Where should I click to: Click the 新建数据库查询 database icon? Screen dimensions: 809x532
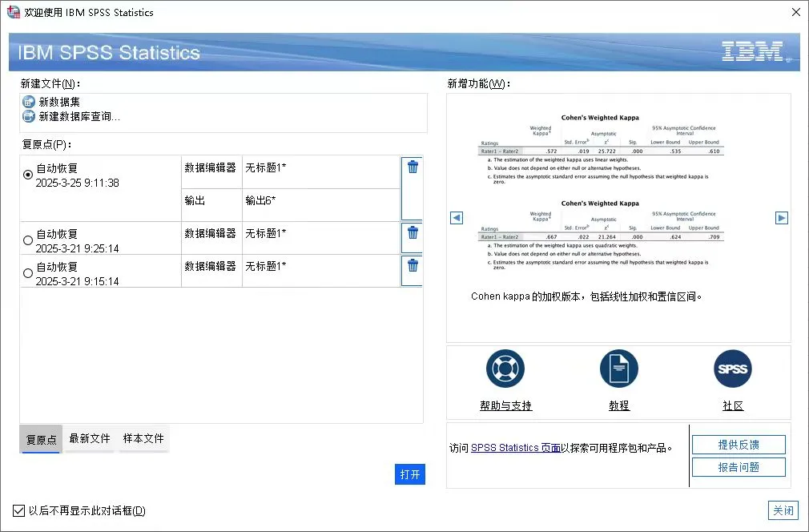click(x=29, y=117)
